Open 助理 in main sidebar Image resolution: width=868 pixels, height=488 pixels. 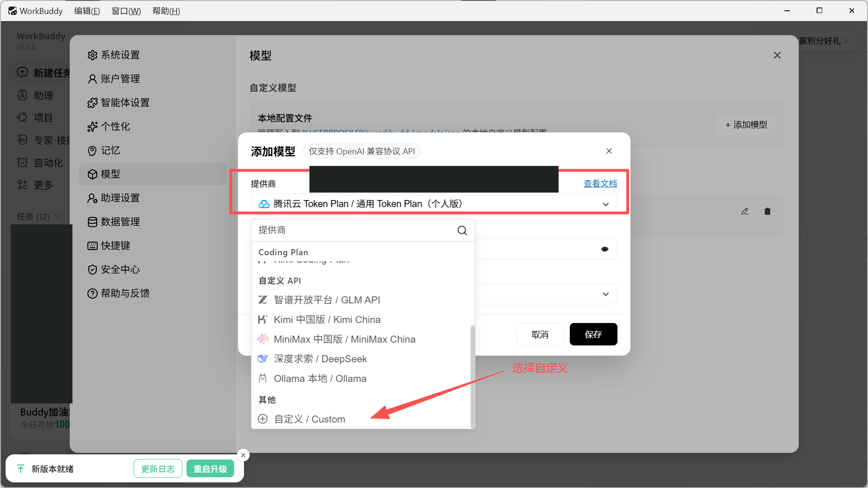[36, 95]
